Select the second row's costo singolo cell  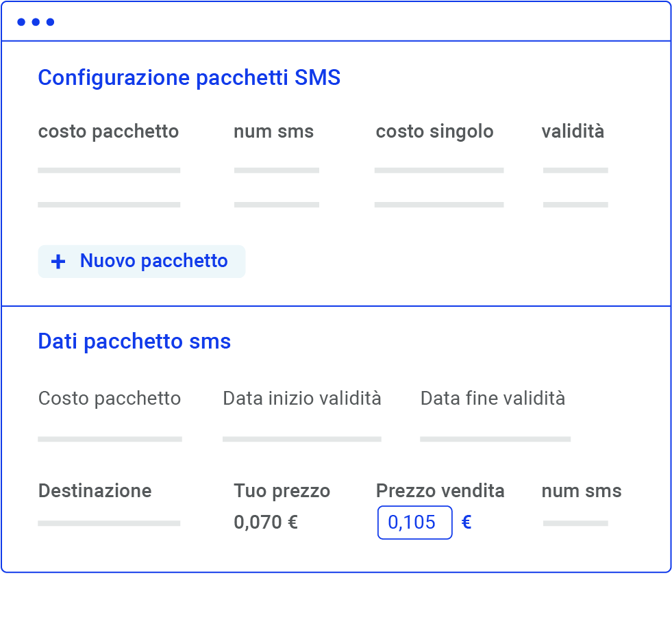(x=439, y=205)
